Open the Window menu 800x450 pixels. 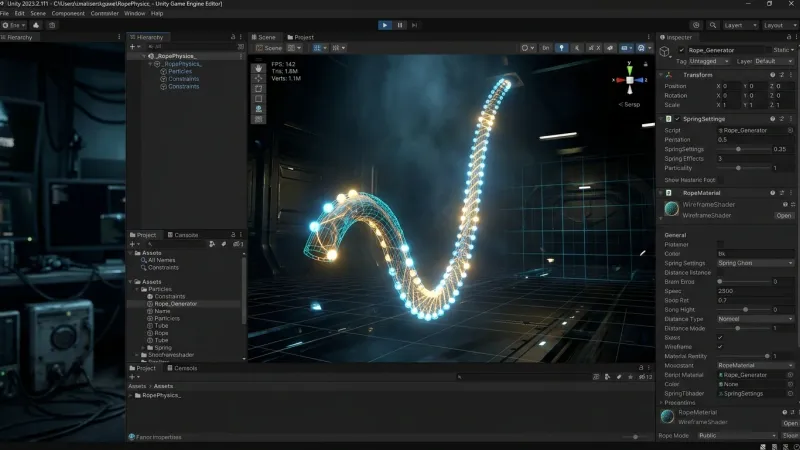click(135, 13)
